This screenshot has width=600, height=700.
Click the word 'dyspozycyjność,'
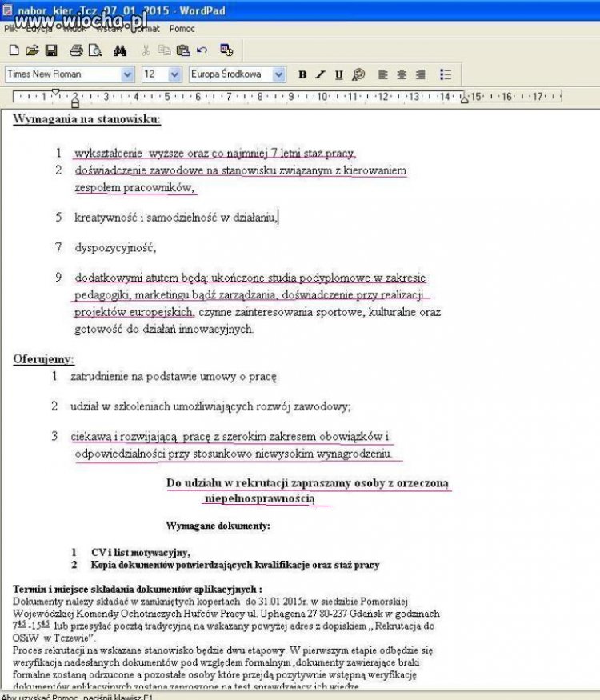click(x=115, y=248)
